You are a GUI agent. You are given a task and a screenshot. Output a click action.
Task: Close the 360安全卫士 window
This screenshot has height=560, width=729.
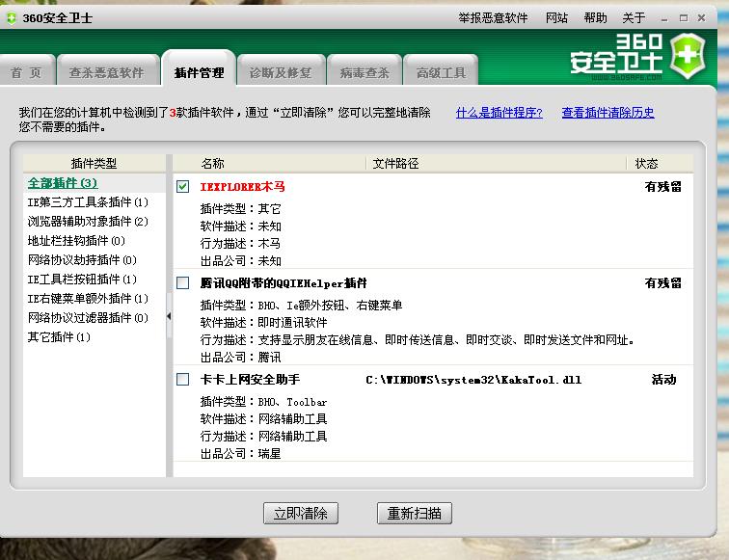[702, 18]
